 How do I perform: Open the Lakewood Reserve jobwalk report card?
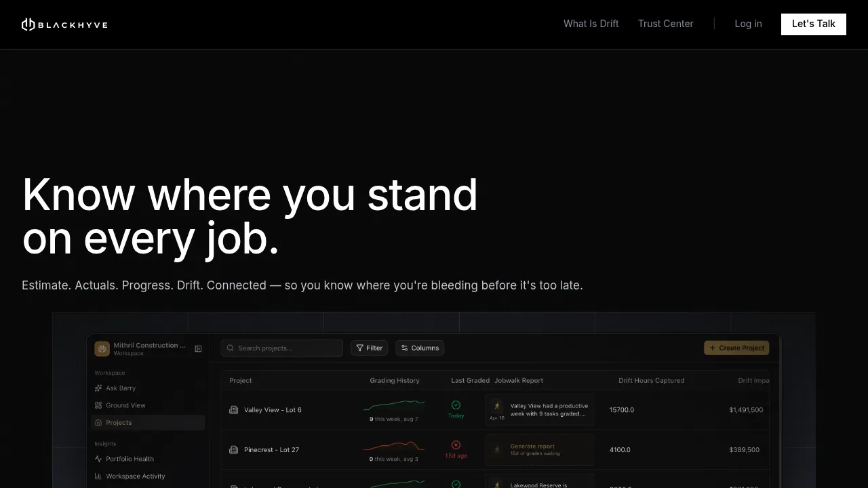coord(540,483)
